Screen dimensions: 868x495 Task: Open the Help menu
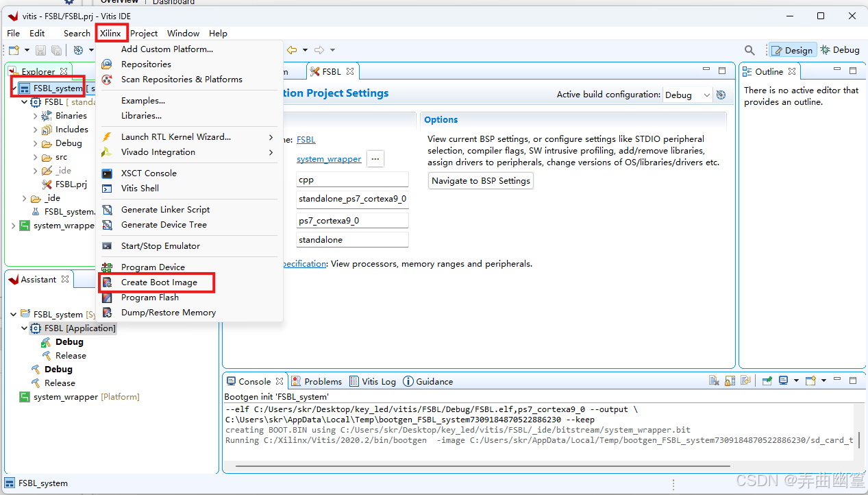pyautogui.click(x=218, y=33)
